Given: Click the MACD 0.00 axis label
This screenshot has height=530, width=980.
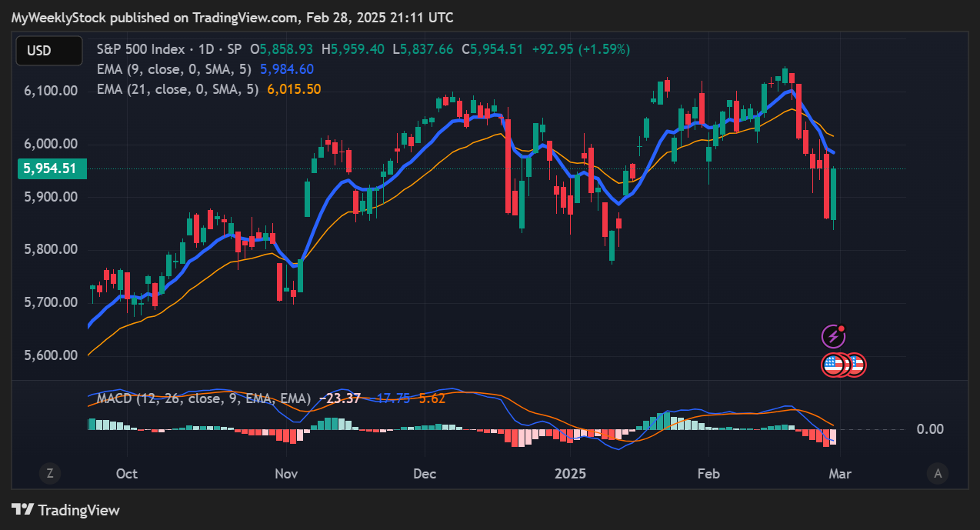Looking at the screenshot, I should pyautogui.click(x=930, y=429).
